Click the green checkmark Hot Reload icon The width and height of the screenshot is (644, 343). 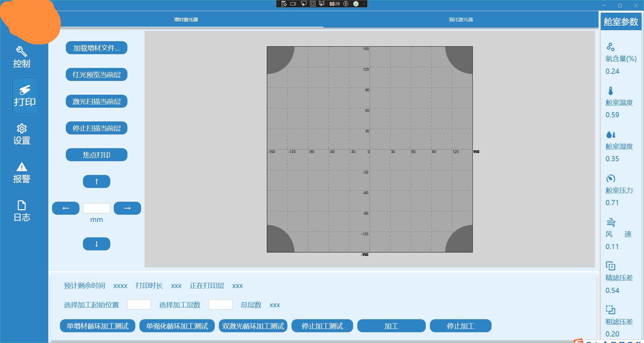pyautogui.click(x=356, y=4)
